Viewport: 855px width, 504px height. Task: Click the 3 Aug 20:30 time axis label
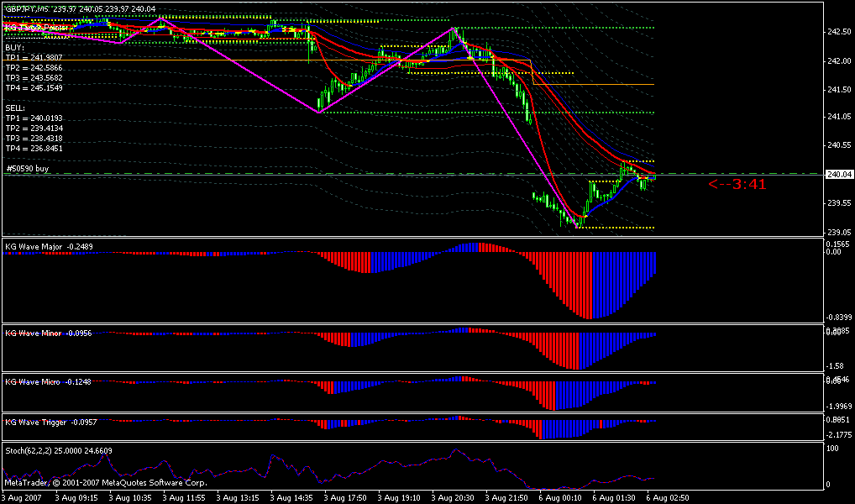[453, 498]
